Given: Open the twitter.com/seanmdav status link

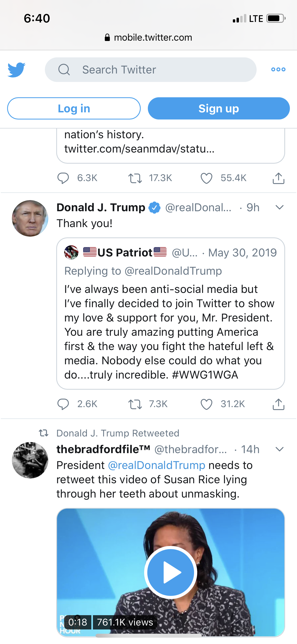Looking at the screenshot, I should (139, 149).
